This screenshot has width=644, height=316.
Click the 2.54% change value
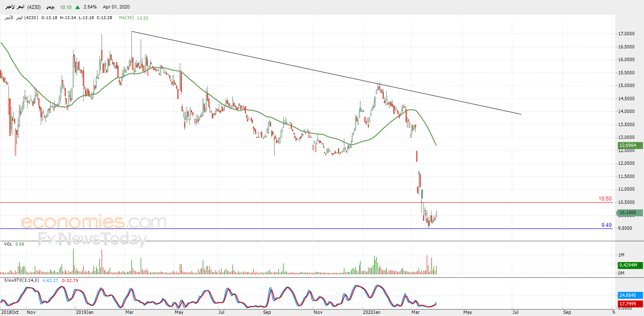coord(90,7)
